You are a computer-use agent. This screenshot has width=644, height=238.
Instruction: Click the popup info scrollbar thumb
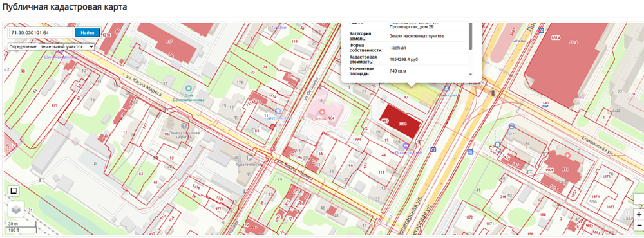tap(470, 36)
